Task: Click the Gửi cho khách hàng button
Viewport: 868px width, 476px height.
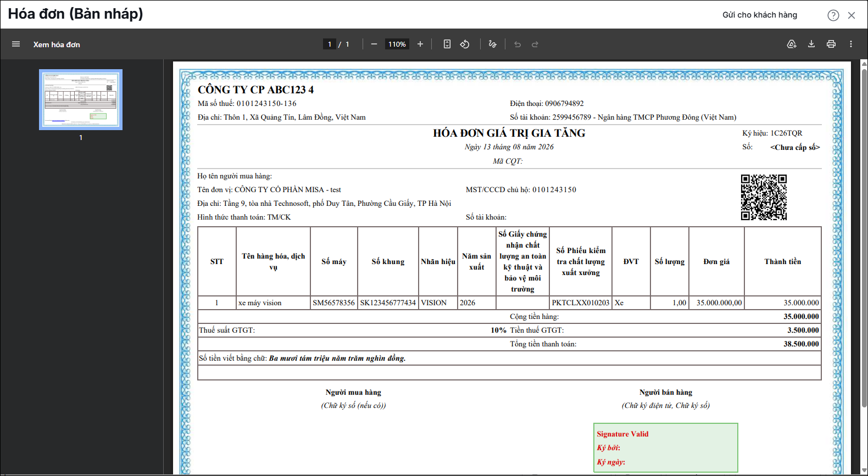Action: (760, 15)
